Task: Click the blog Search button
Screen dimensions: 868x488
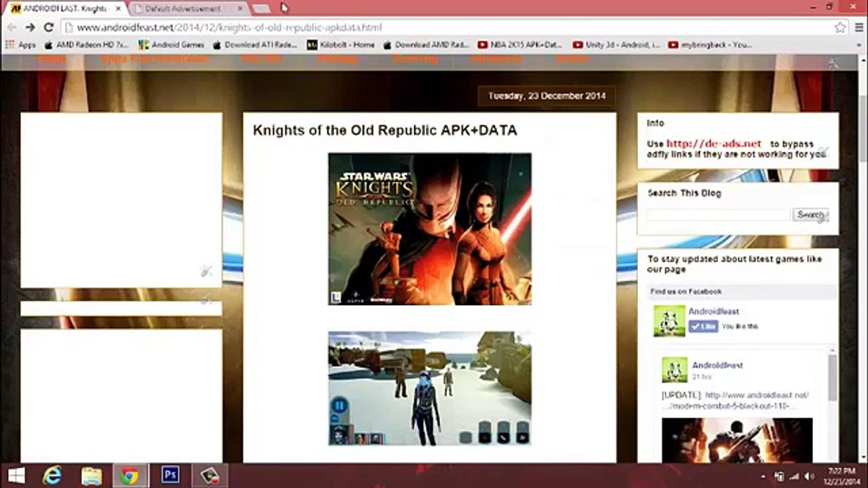Action: point(810,215)
